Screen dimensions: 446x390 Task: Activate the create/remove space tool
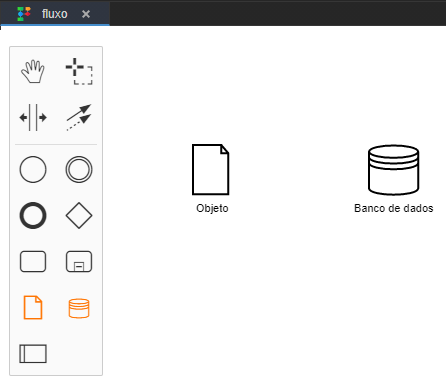pyautogui.click(x=33, y=117)
